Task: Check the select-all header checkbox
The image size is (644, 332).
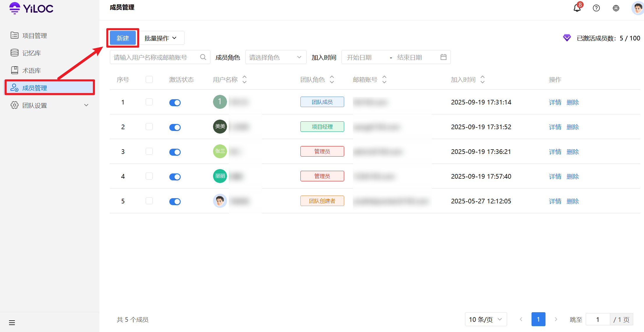Action: pyautogui.click(x=149, y=79)
